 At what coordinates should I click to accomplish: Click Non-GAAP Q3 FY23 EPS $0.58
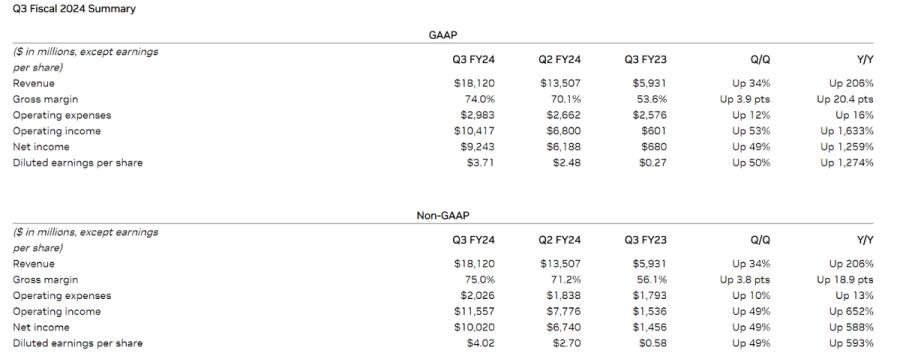653,344
